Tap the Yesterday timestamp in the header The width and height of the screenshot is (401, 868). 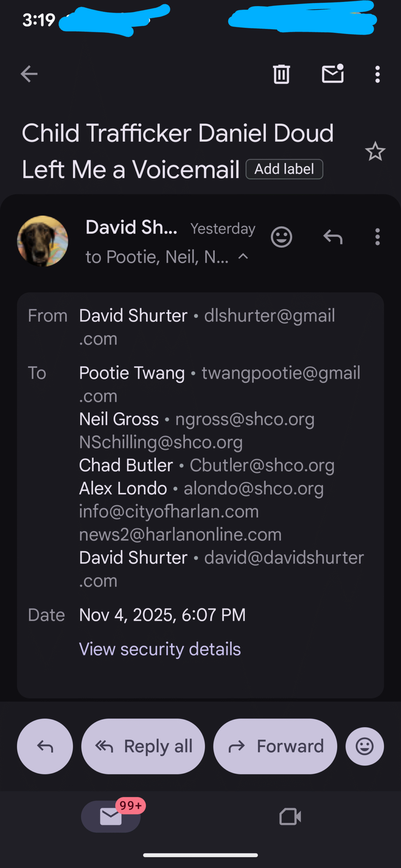223,229
